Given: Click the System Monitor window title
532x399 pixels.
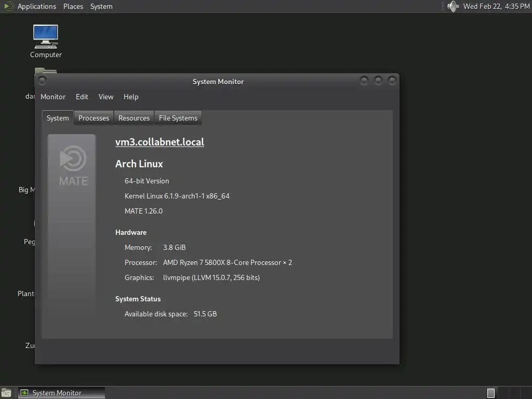Looking at the screenshot, I should point(218,82).
